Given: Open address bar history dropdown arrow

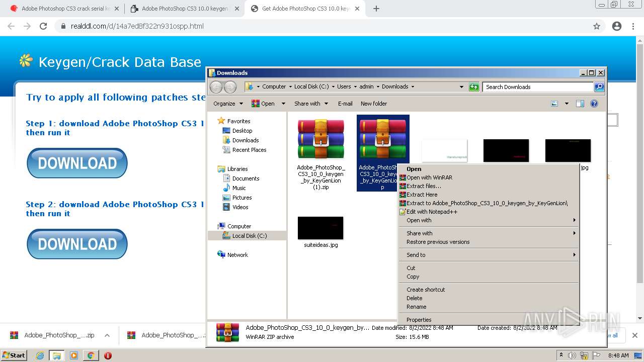Looking at the screenshot, I should click(461, 86).
